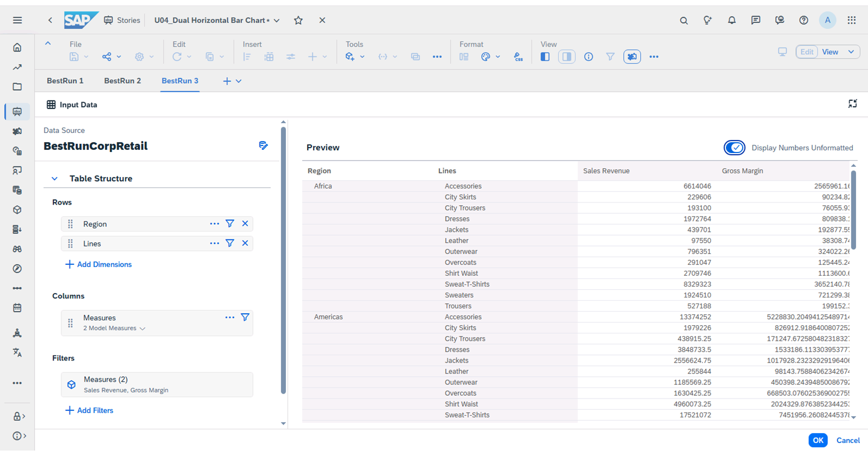Open the Stories breadcrumb
868x456 pixels.
[x=123, y=20]
